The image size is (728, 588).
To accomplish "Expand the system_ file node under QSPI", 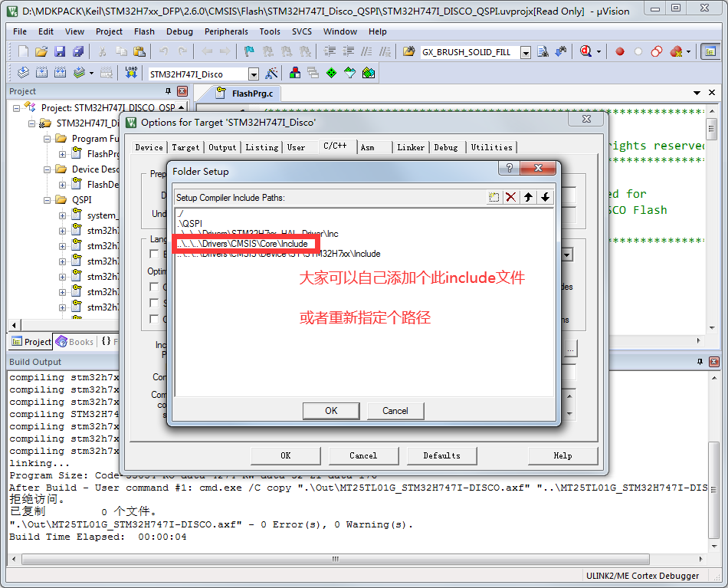I will 63,215.
